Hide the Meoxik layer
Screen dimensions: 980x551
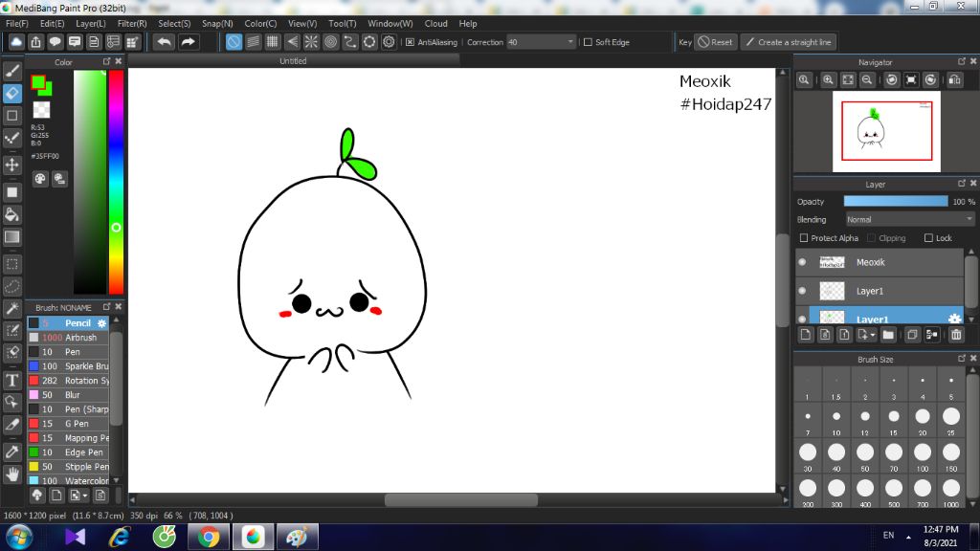(x=803, y=262)
